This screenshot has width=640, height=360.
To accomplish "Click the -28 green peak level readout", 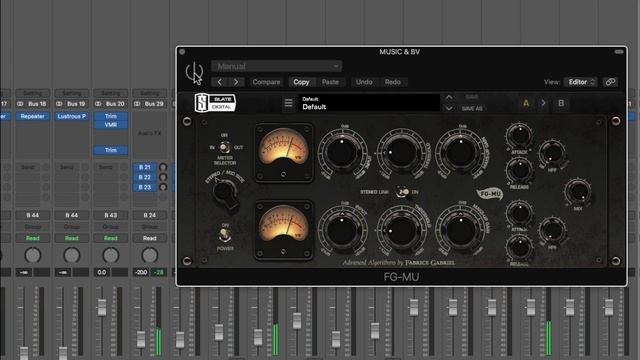I will [159, 272].
